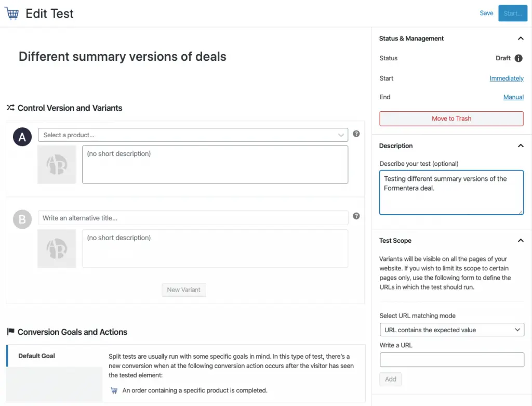Viewport: 532px width, 406px height.
Task: Open help icon for variant B
Action: coord(356,216)
